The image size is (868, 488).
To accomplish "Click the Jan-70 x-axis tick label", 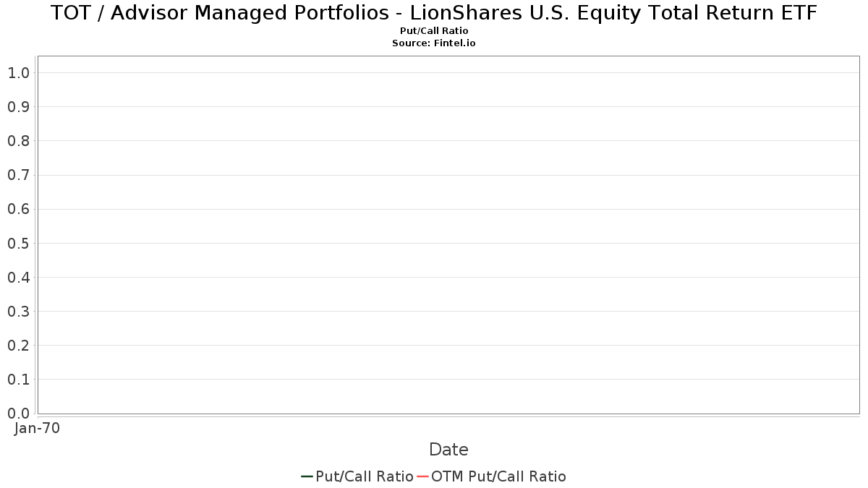I will (x=37, y=428).
